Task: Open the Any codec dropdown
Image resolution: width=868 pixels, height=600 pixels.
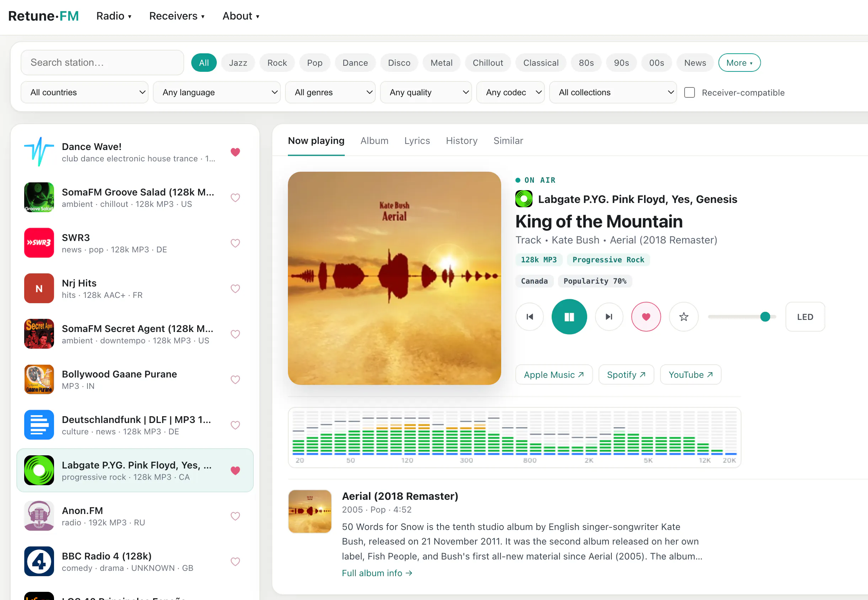Action: coord(510,92)
